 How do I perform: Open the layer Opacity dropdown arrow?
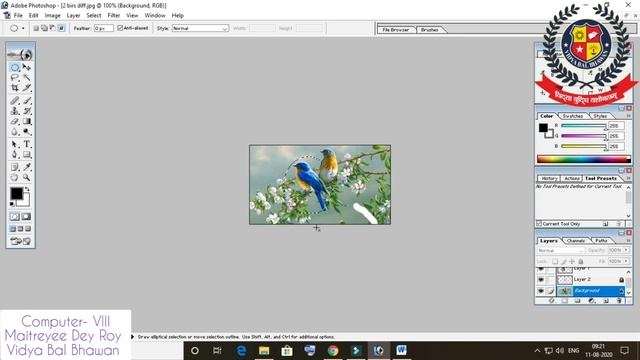(x=626, y=250)
